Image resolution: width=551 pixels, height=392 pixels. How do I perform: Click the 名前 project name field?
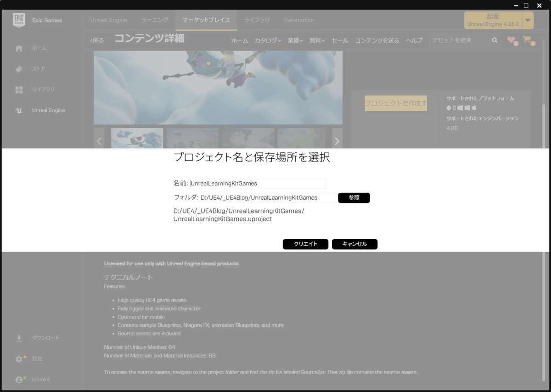(258, 184)
